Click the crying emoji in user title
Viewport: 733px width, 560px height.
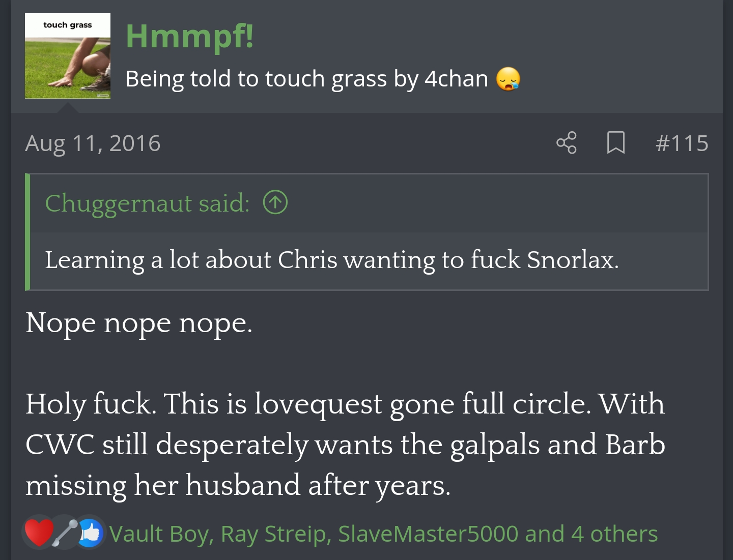509,79
